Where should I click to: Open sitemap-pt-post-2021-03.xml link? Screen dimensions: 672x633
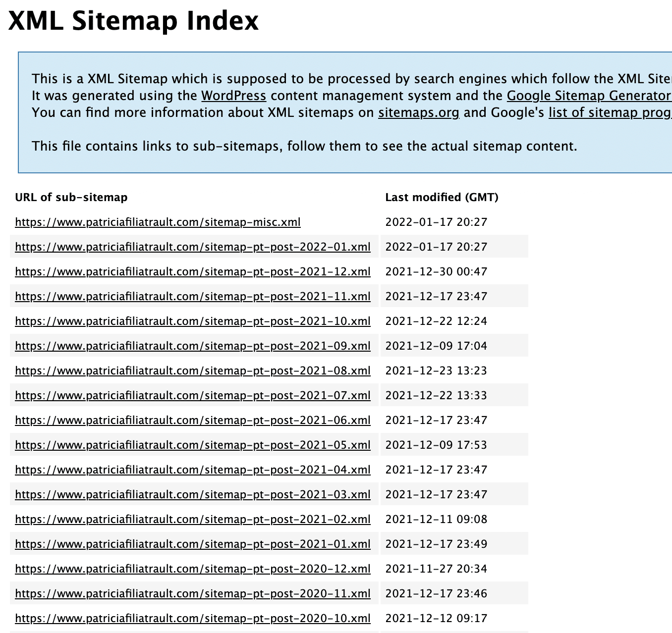point(193,494)
